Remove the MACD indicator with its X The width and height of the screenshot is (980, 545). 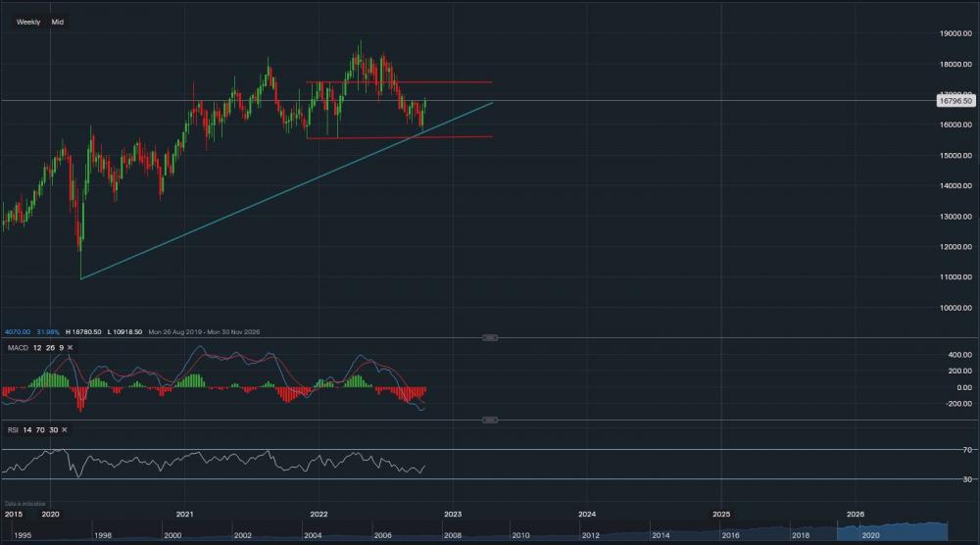click(x=70, y=347)
